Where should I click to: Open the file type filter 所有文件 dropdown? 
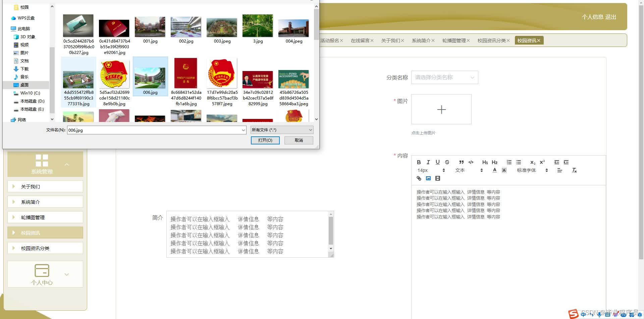pyautogui.click(x=282, y=130)
